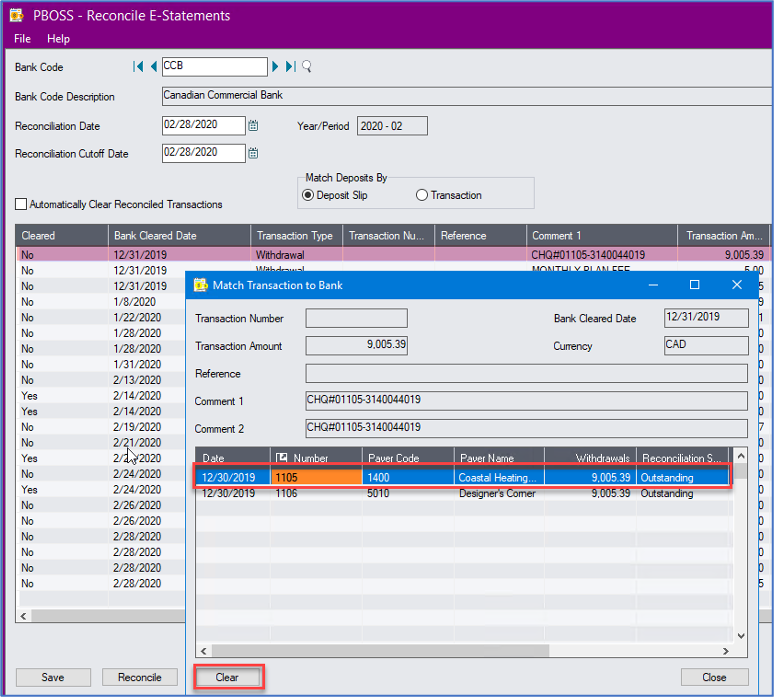
Task: Click the Currency field showing CAD
Action: pyautogui.click(x=706, y=346)
